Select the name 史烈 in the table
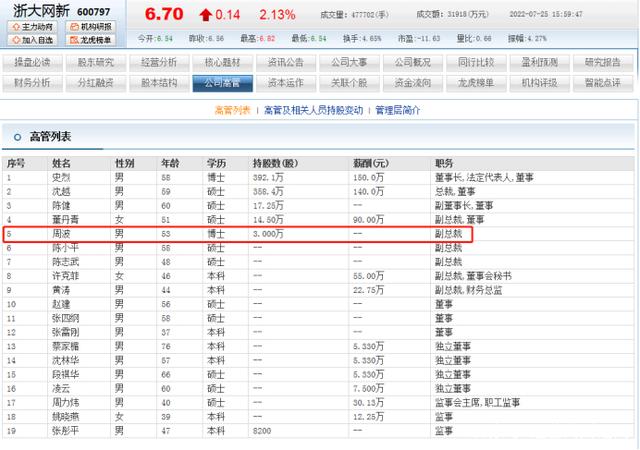 tap(61, 178)
